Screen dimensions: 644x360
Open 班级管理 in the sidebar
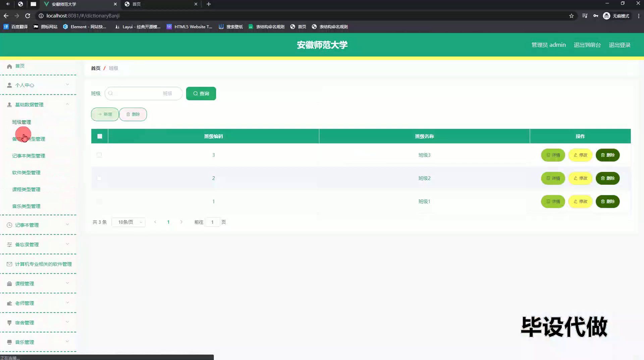pyautogui.click(x=21, y=122)
